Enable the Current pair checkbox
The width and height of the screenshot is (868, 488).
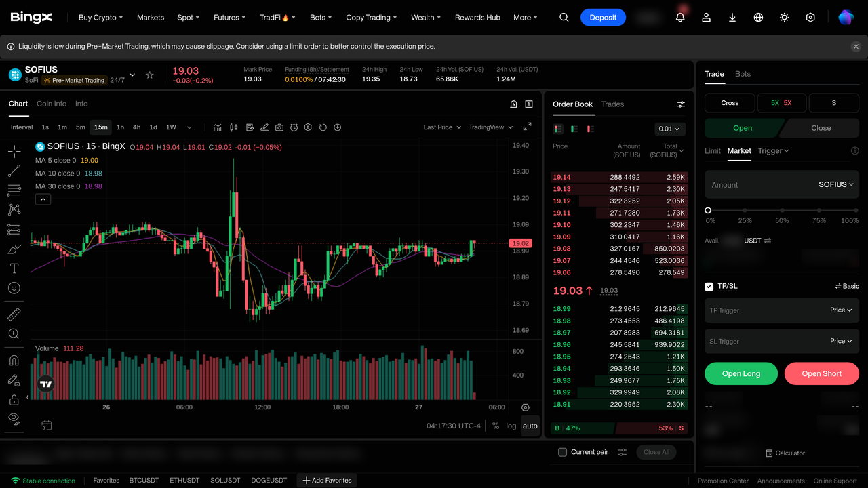562,452
